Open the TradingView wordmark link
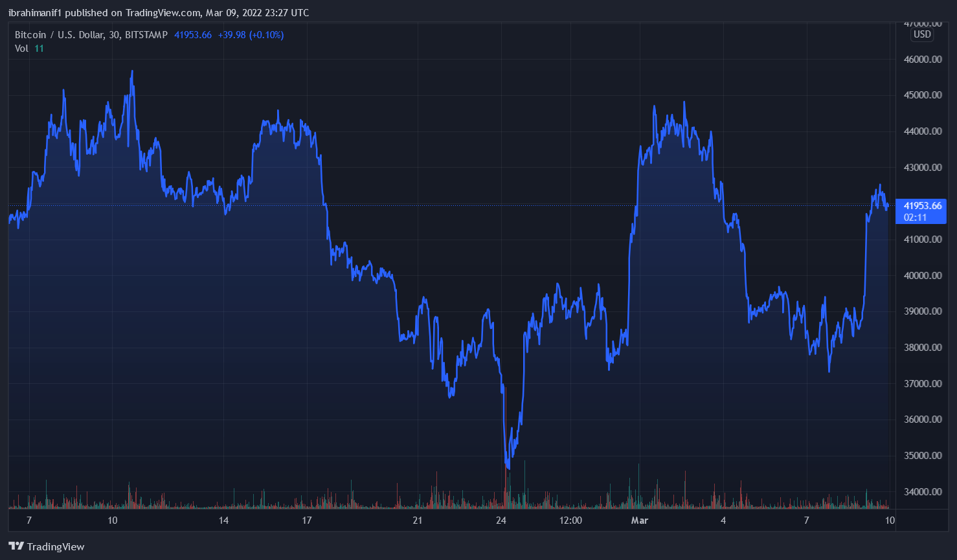Screen dimensions: 957x560 [x=56, y=546]
